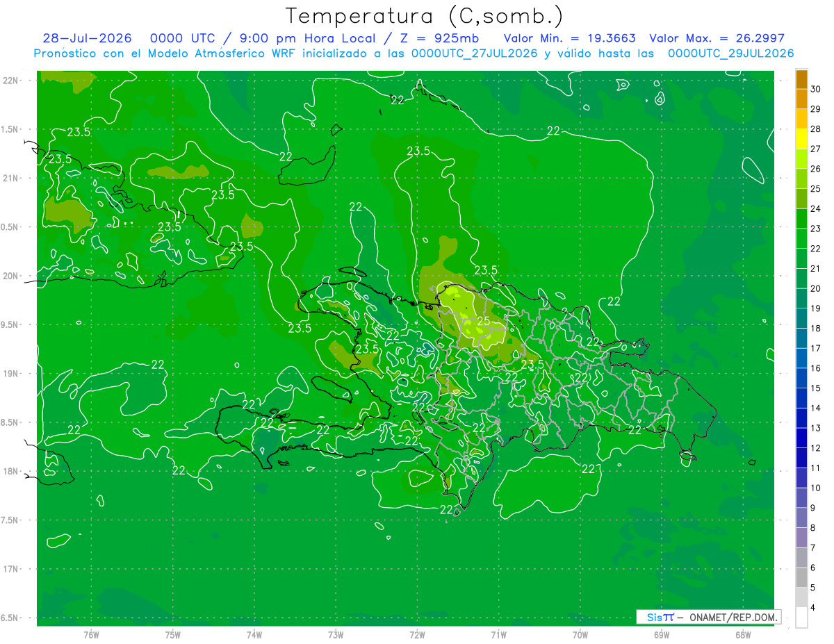Click the '72W' longitude axis label
This screenshot has width=834, height=644.
pyautogui.click(x=417, y=634)
